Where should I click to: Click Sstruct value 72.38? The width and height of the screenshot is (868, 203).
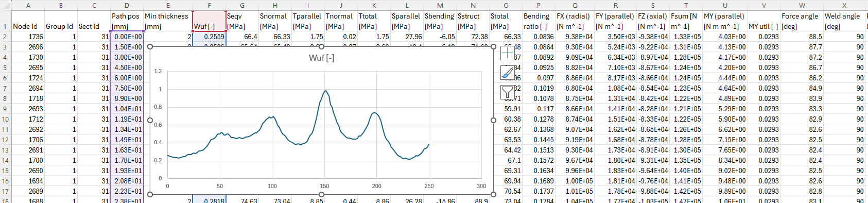(473, 37)
